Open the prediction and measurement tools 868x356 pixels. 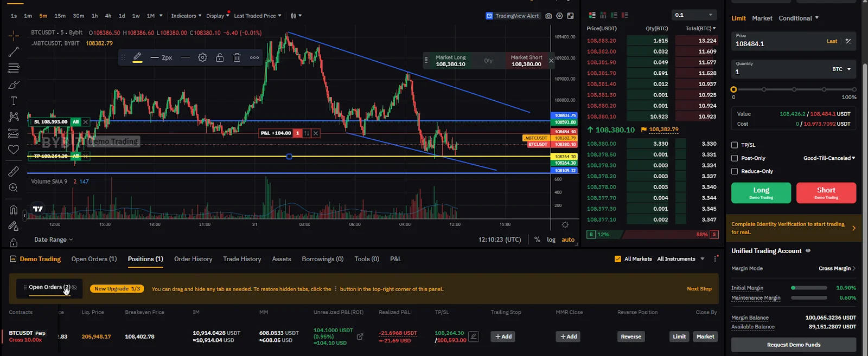14,133
